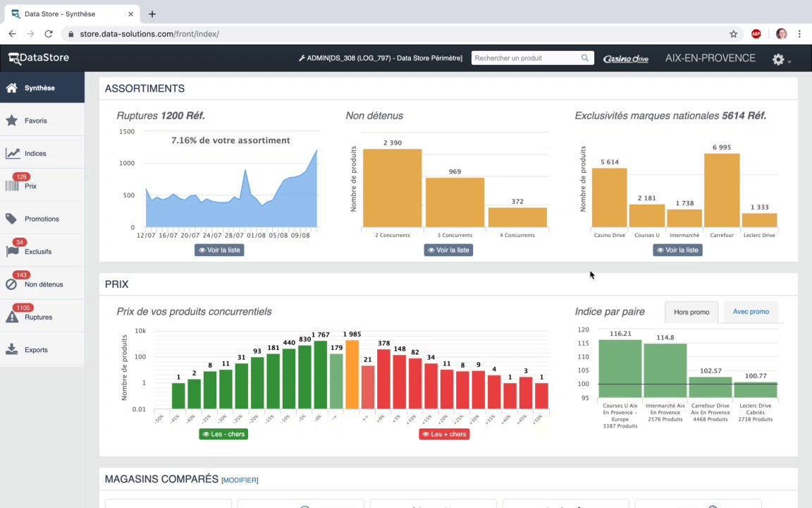Image resolution: width=812 pixels, height=508 pixels.
Task: Open Indices chart icon in sidebar
Action: coord(13,153)
